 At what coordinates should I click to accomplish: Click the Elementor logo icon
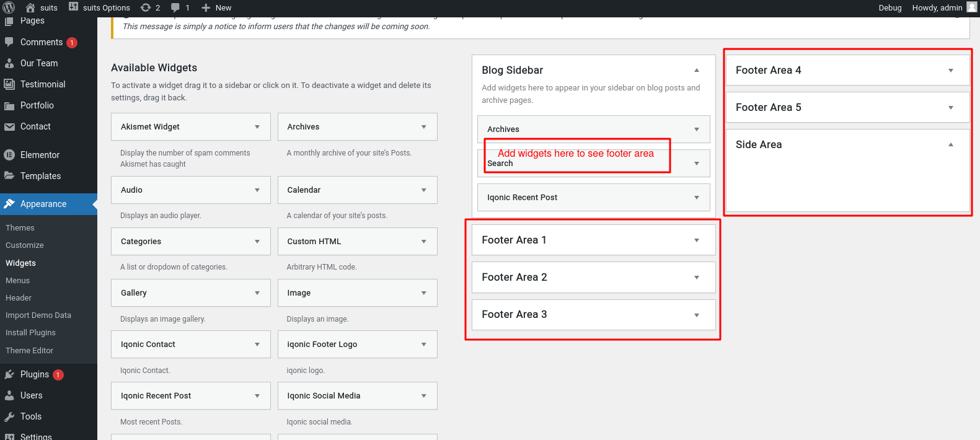click(9, 155)
